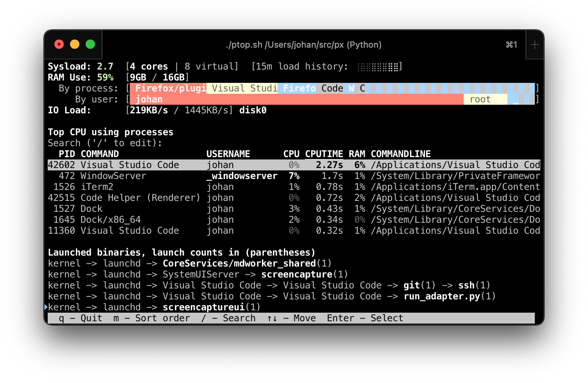The image size is (588, 383).
Task: Click the ssh(1) launched binary
Action: click(474, 285)
